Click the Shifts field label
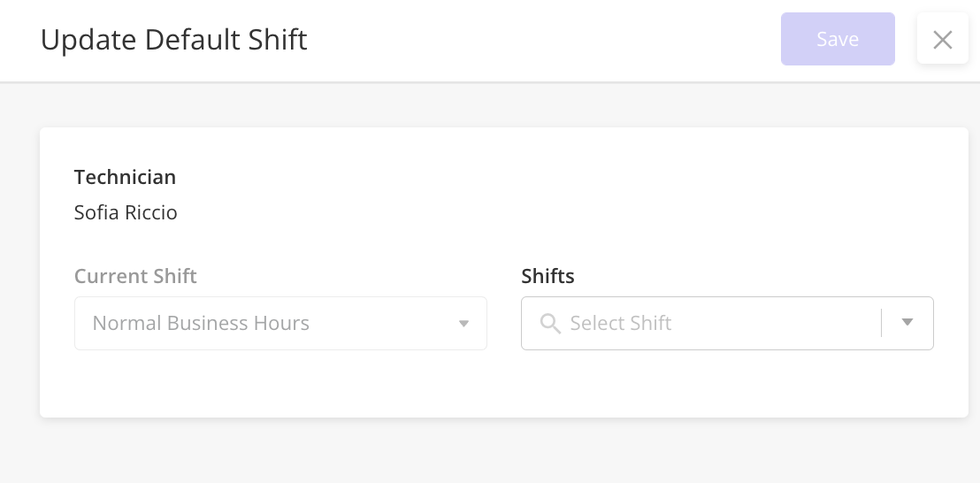The image size is (980, 483). click(547, 276)
